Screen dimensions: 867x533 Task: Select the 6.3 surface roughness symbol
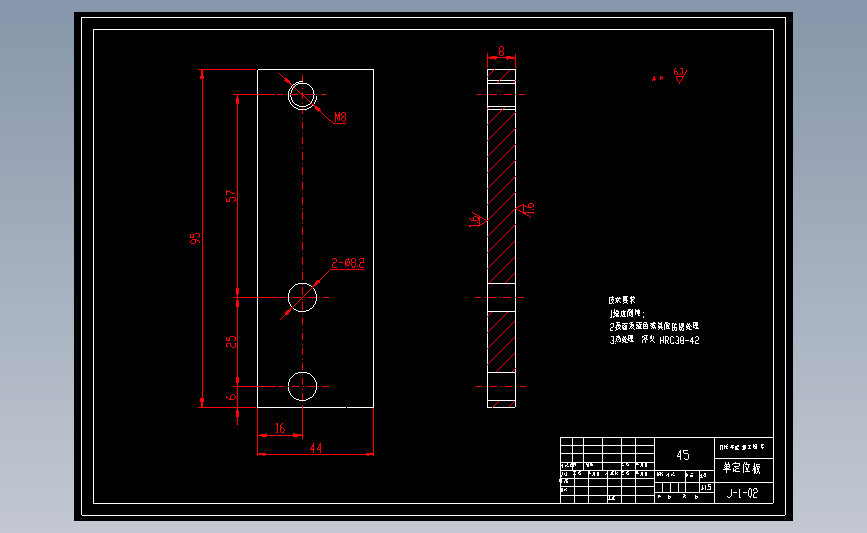[x=680, y=75]
